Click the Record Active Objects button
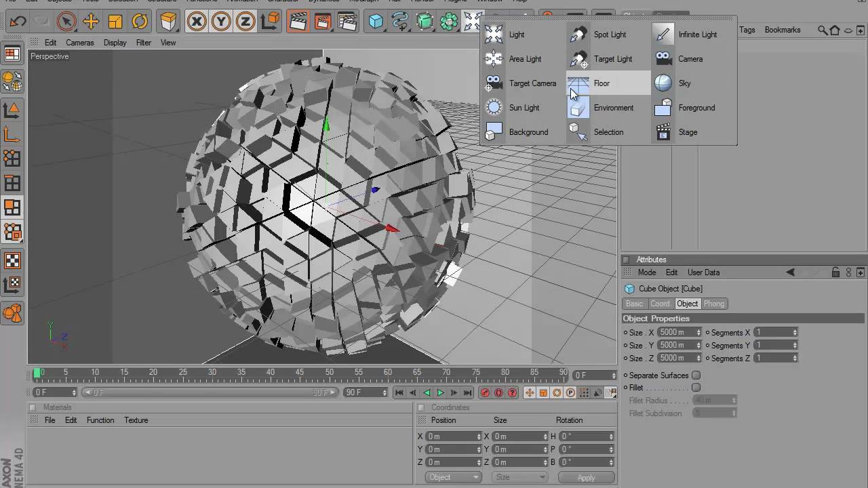Viewport: 868px width, 488px height. click(485, 393)
